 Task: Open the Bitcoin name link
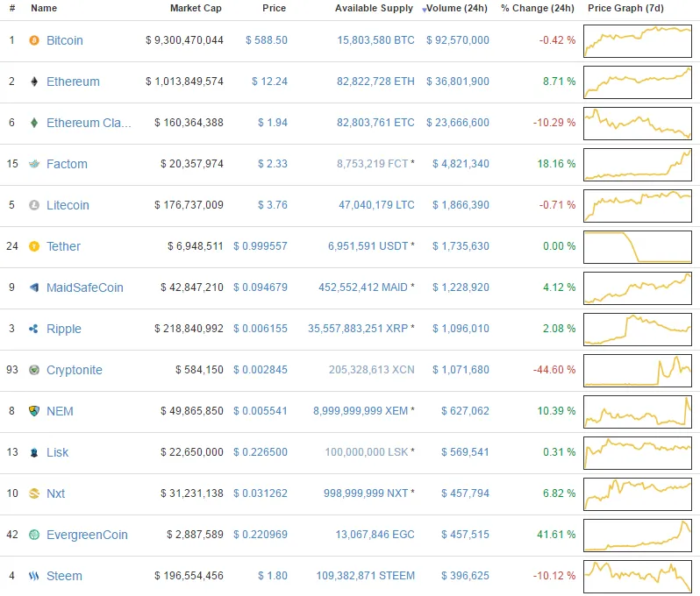coord(65,40)
